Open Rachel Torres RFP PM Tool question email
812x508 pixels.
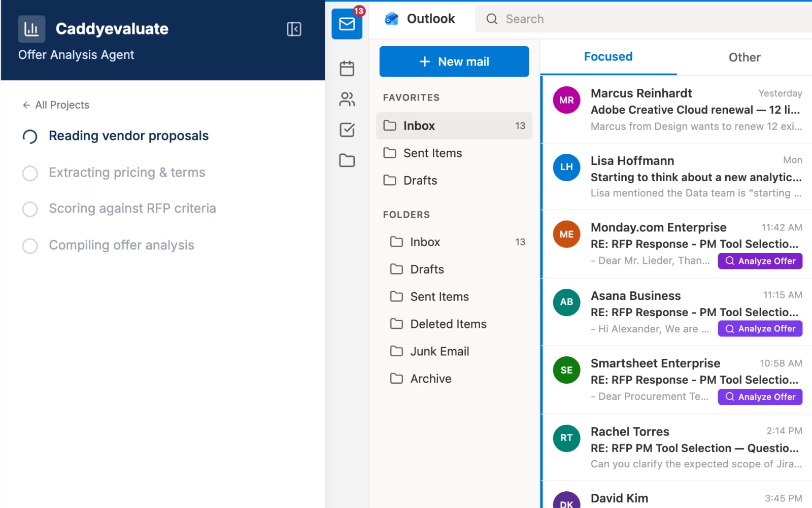click(677, 448)
